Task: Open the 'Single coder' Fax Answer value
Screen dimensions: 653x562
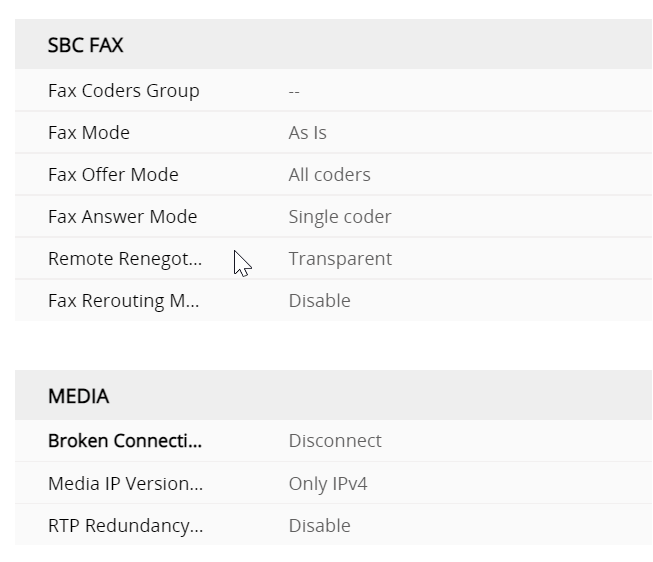Action: pos(339,217)
